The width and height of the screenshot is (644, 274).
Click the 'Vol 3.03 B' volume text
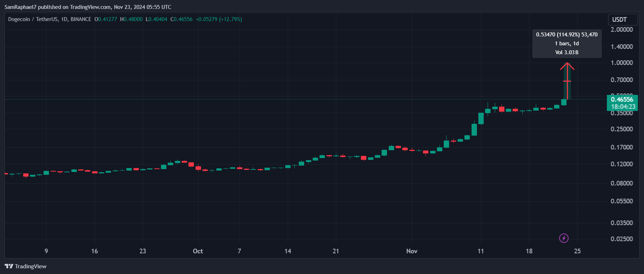567,52
